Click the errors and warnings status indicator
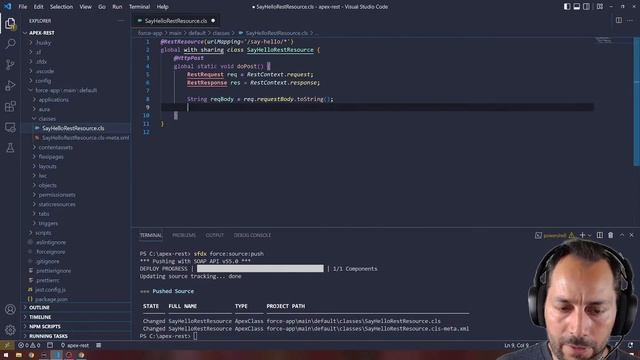This screenshot has height=360, width=640. coord(29,345)
